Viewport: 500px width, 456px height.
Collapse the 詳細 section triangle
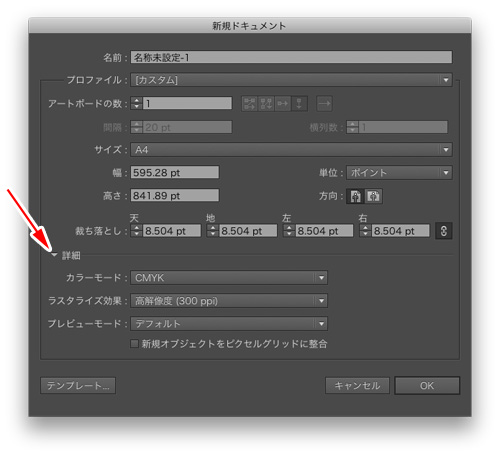[x=54, y=255]
